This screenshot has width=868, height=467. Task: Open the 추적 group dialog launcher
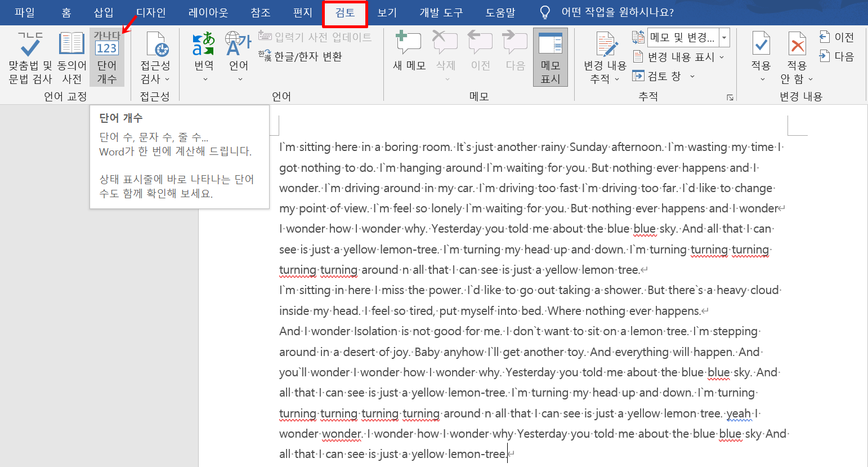(x=730, y=97)
